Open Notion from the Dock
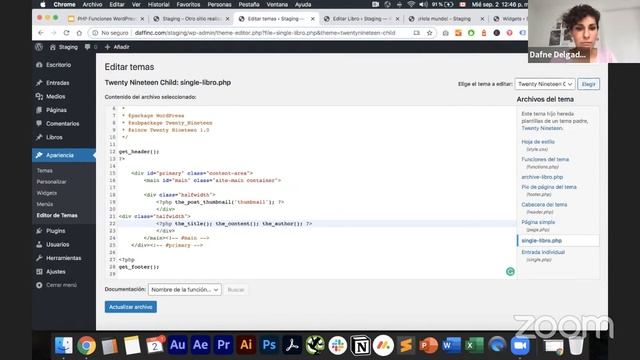 pyautogui.click(x=360, y=345)
